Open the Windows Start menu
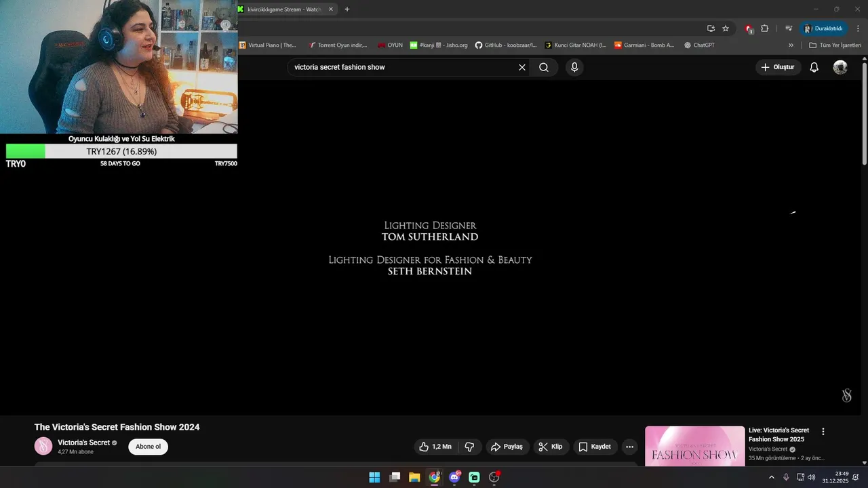868x488 pixels. tap(374, 477)
